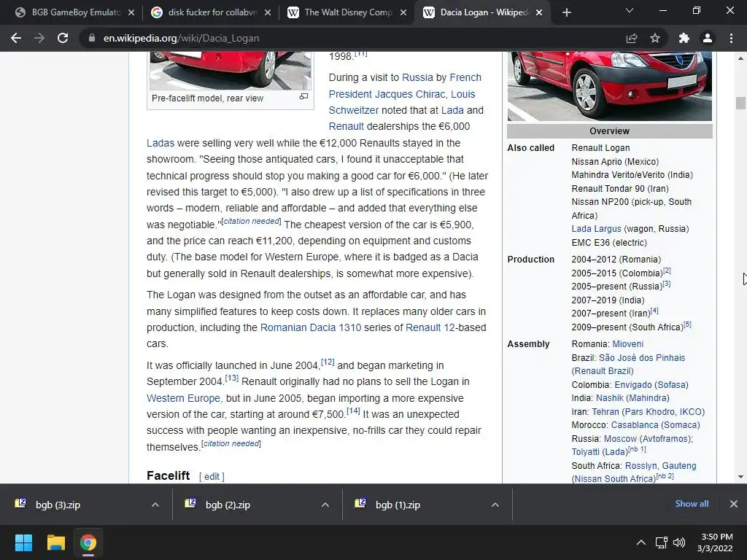Go back to the previous page
Viewport: 747px width, 560px height.
[x=16, y=38]
